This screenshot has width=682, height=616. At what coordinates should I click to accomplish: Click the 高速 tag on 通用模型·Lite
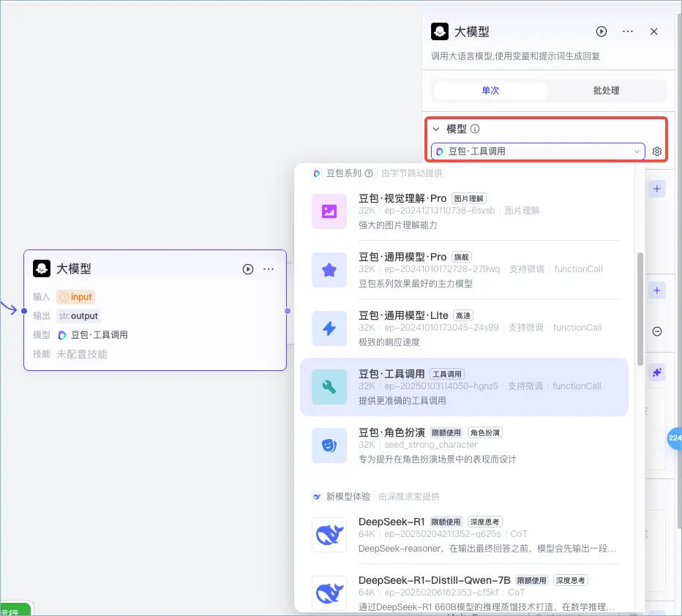point(463,315)
